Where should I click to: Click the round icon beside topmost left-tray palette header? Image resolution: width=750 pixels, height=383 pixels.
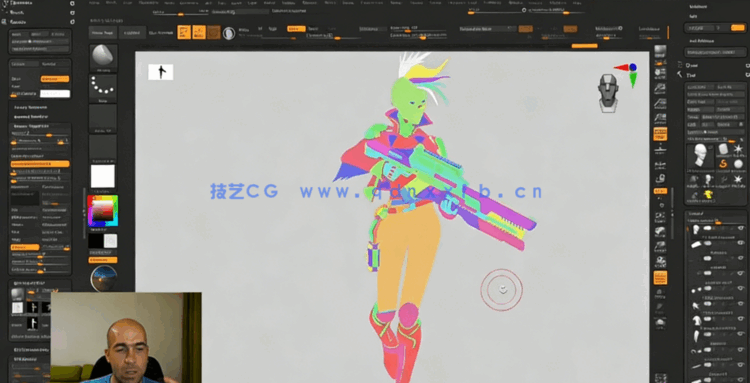(x=72, y=3)
